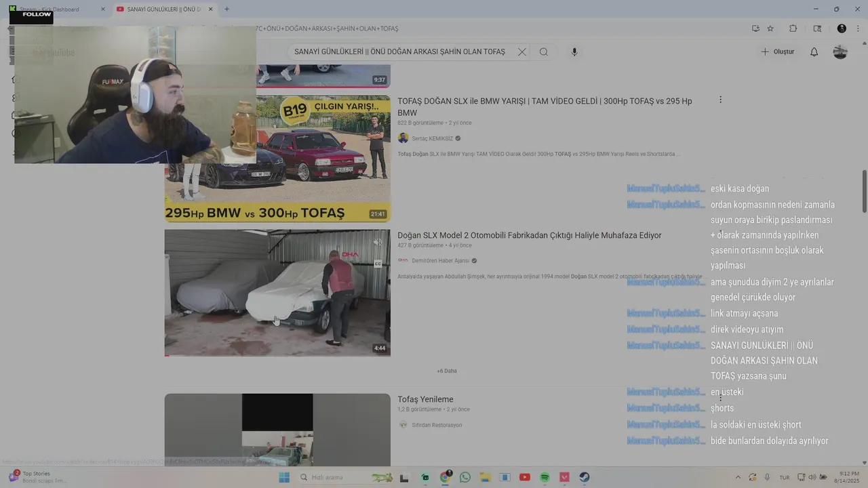Click chat message 'link atmayı açsana'
Screen dimensions: 868x488
(x=745, y=313)
